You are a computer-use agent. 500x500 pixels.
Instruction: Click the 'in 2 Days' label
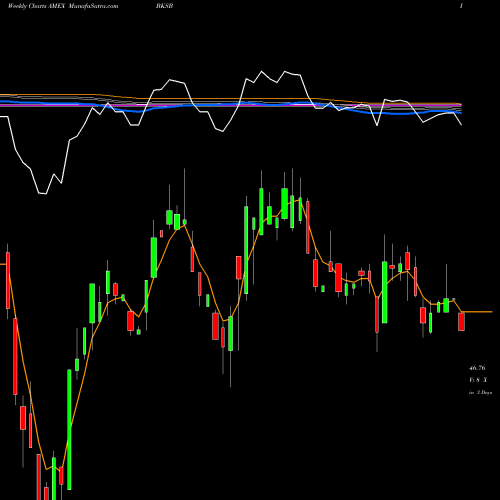pyautogui.click(x=480, y=393)
